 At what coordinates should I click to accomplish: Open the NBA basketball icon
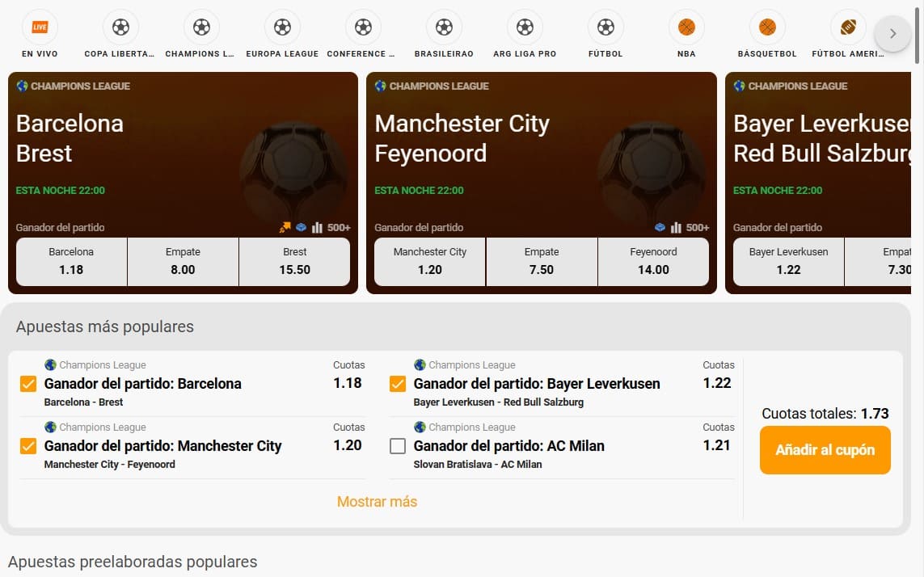[686, 28]
